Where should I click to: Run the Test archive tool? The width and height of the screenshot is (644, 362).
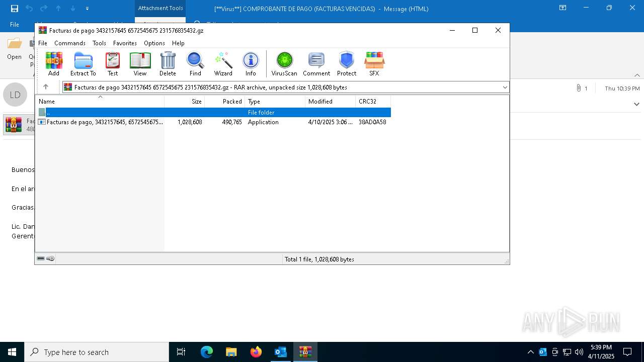point(113,64)
